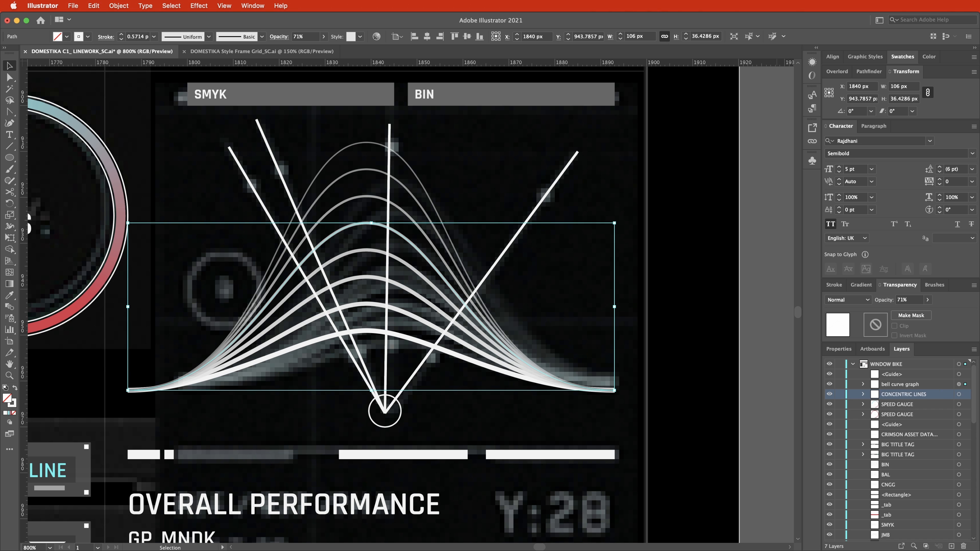
Task: Click Horizontal Align Left icon
Action: point(415,36)
